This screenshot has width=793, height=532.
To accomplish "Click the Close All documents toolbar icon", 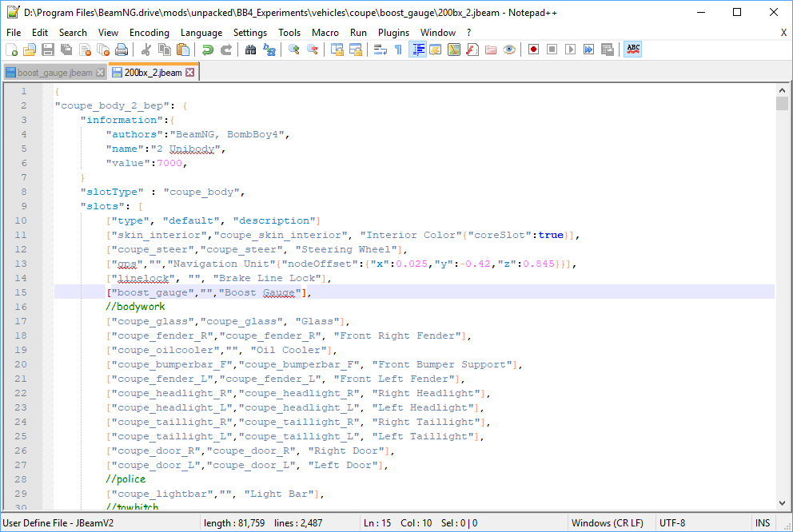I will [x=103, y=50].
